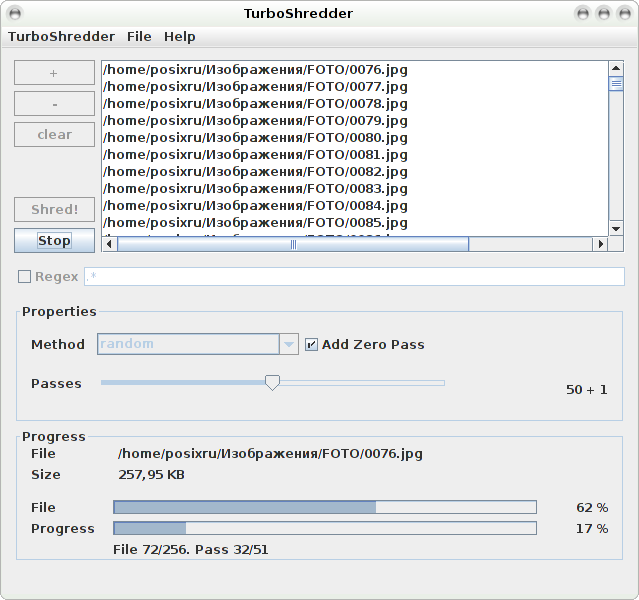The image size is (639, 600).
Task: Select list entry 0079.jpg
Action: pos(355,121)
